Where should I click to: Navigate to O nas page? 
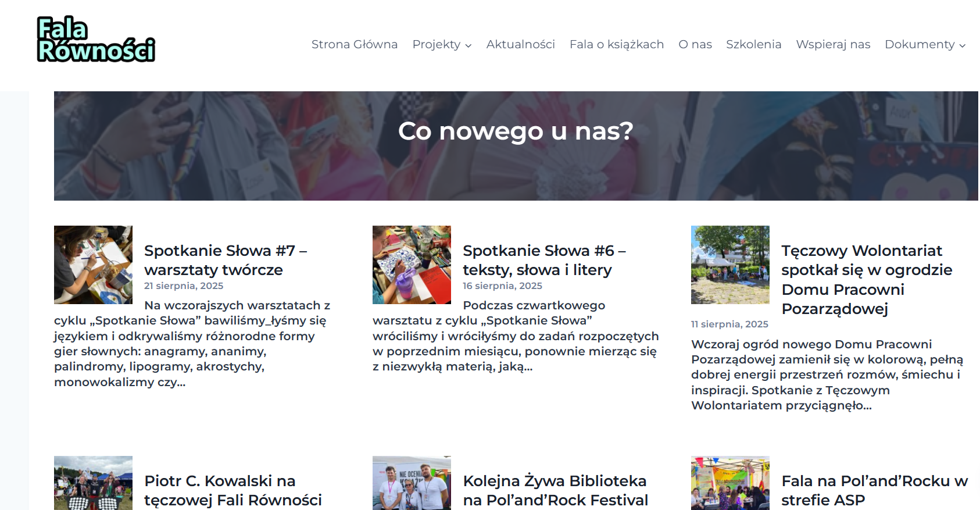point(695,44)
